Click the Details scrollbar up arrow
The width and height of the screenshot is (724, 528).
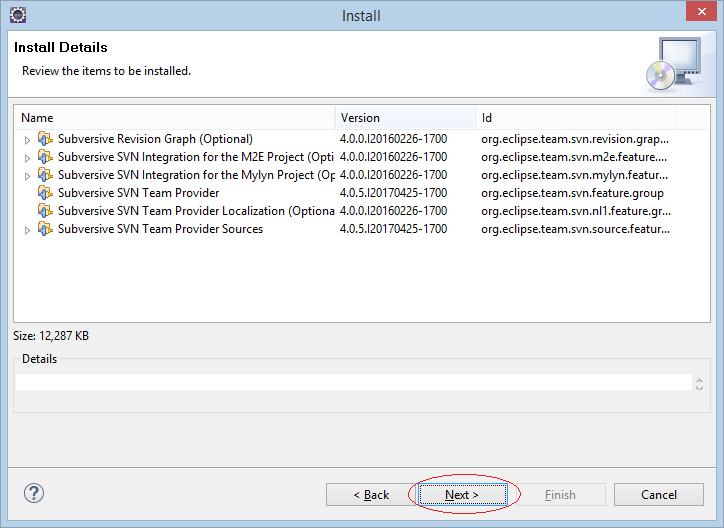[x=700, y=380]
